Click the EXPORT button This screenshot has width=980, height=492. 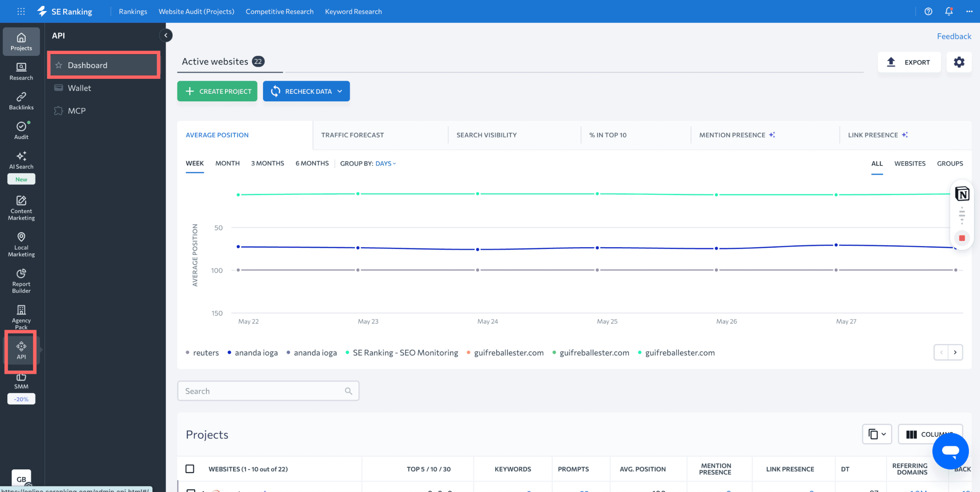[909, 62]
